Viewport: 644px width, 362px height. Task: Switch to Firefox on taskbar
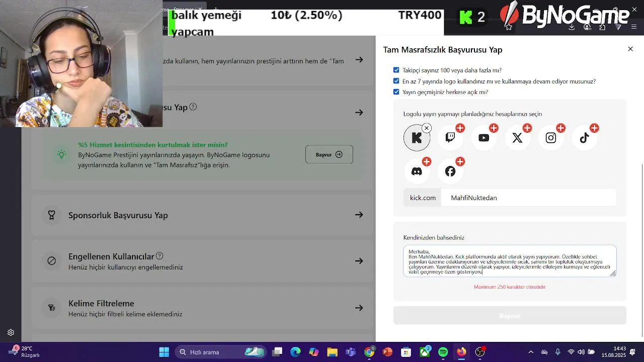click(461, 352)
